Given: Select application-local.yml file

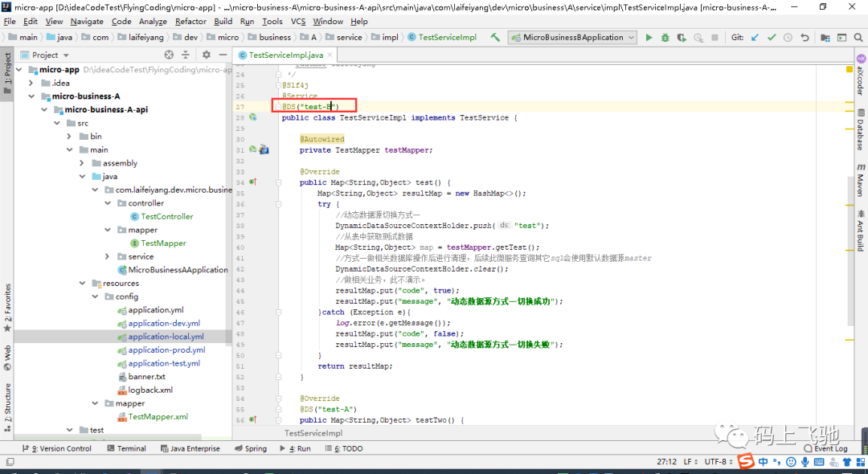Looking at the screenshot, I should tap(166, 337).
